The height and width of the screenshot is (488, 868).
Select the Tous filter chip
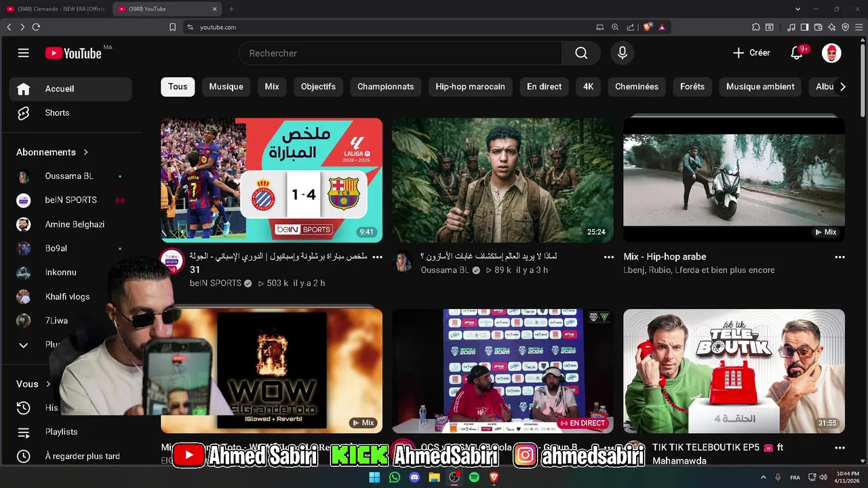(178, 87)
